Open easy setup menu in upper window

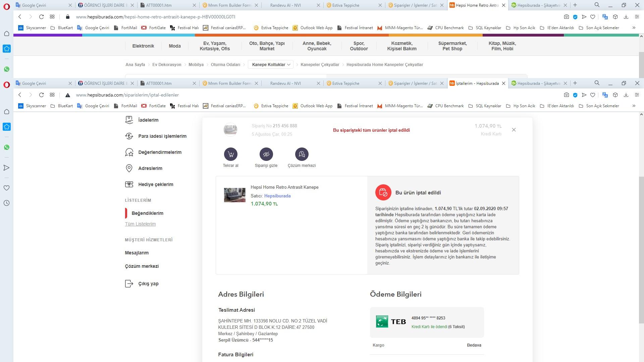pyautogui.click(x=637, y=17)
